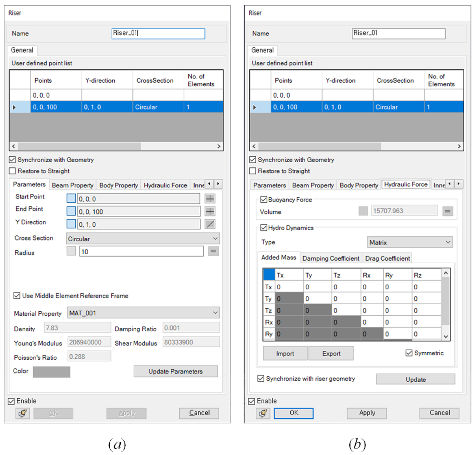This screenshot has height=455, width=476.
Task: Click the Radius input field
Action: [141, 252]
